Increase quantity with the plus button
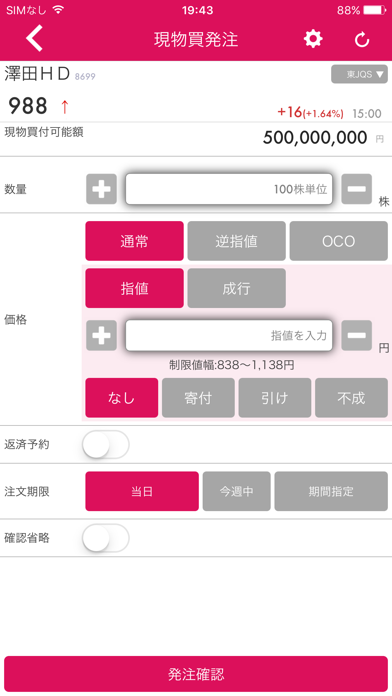The width and height of the screenshot is (392, 696). (101, 189)
